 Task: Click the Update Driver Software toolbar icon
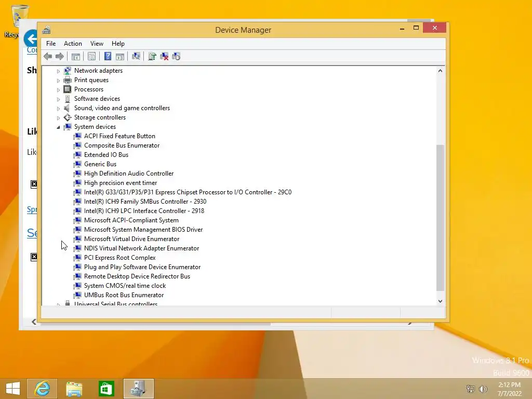(x=152, y=56)
